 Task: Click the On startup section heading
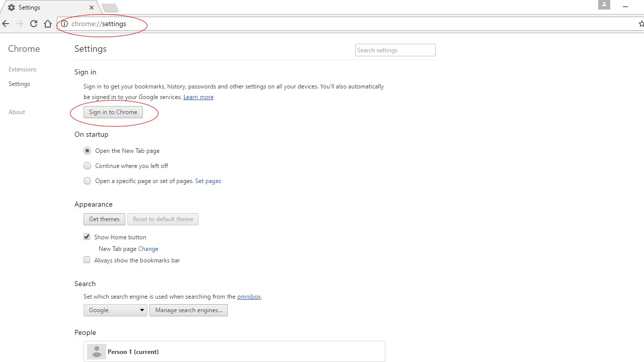92,134
